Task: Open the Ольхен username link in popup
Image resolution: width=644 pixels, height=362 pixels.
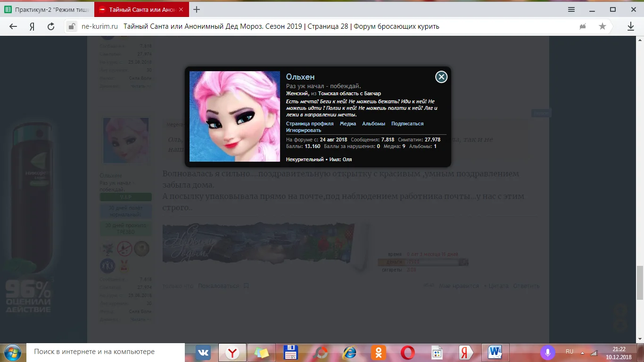Action: (300, 77)
